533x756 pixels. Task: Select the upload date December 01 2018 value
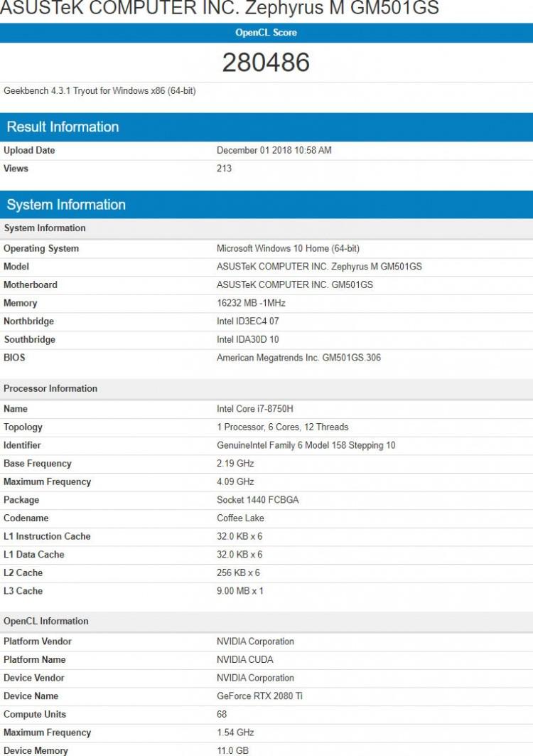click(274, 151)
